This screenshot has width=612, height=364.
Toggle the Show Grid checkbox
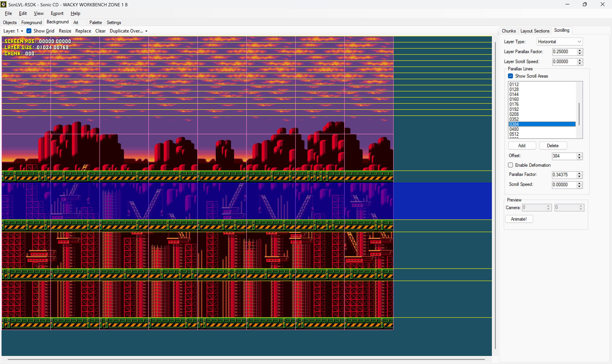pos(29,31)
